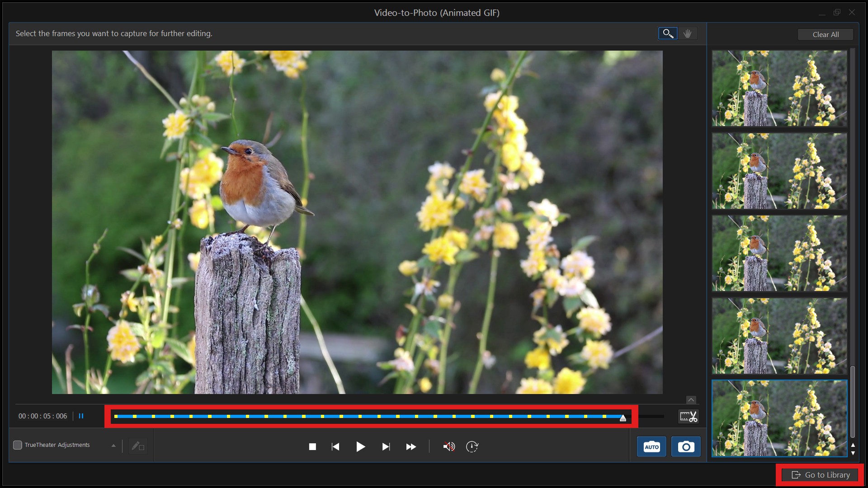Expand the TrueTheater Adjustments arrow
The image size is (868, 488).
pos(113,446)
